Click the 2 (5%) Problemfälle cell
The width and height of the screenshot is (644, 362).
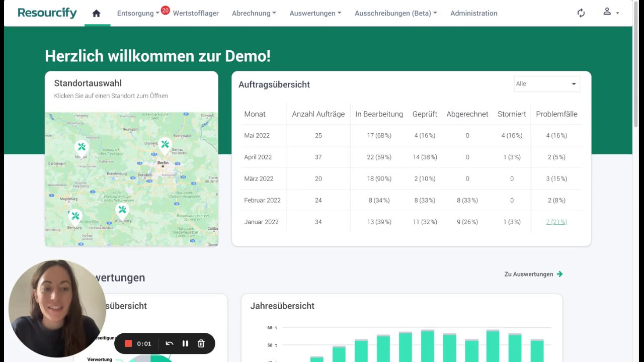(556, 157)
